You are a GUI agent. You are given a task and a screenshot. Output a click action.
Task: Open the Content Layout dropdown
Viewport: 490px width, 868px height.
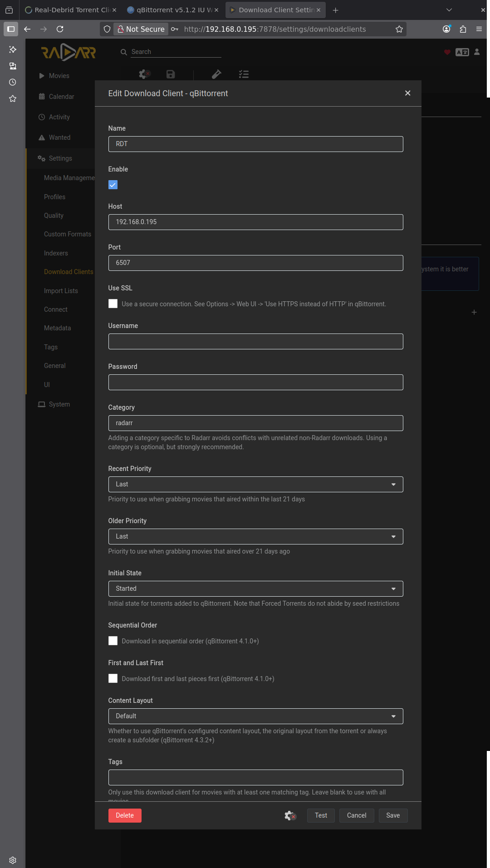point(255,716)
